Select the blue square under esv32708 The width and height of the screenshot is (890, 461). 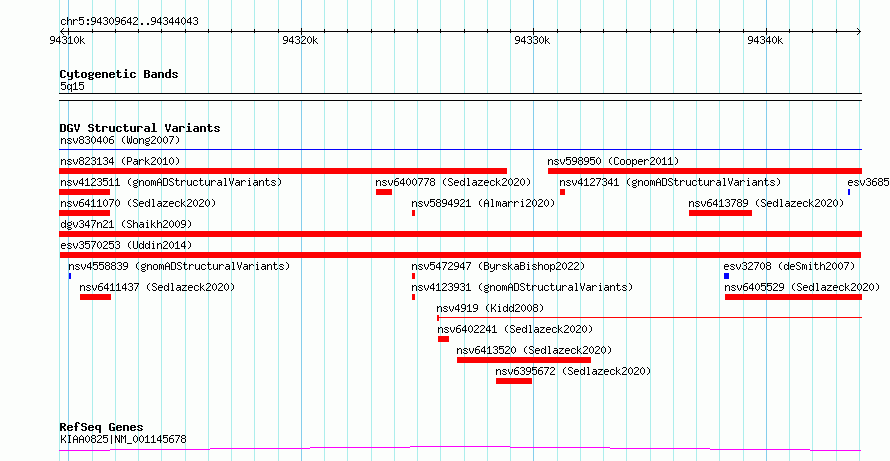727,276
